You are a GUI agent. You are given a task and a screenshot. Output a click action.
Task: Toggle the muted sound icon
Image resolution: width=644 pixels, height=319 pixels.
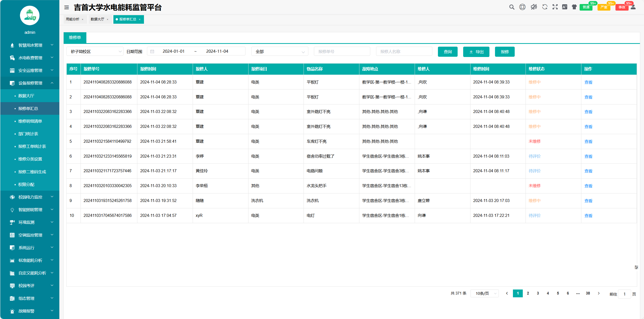click(x=534, y=7)
